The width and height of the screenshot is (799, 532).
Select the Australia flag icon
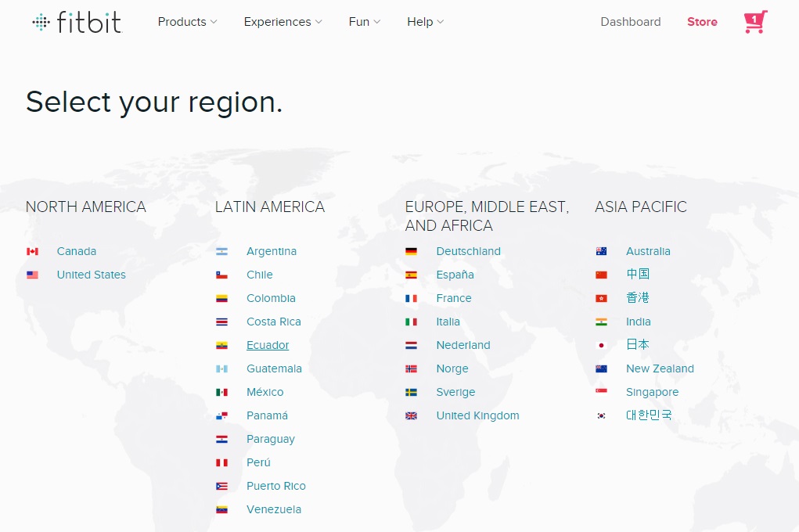601,251
